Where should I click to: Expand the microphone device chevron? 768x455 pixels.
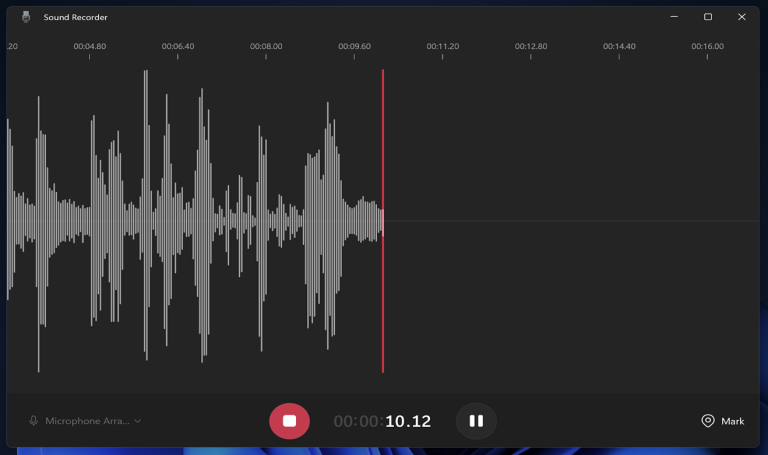tap(138, 421)
